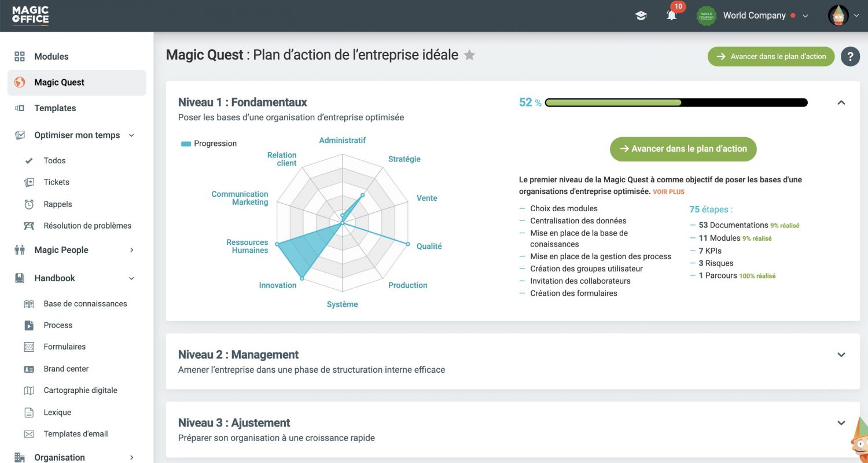This screenshot has width=868, height=463.
Task: Click the Innovation data point on radar
Action: [x=302, y=278]
